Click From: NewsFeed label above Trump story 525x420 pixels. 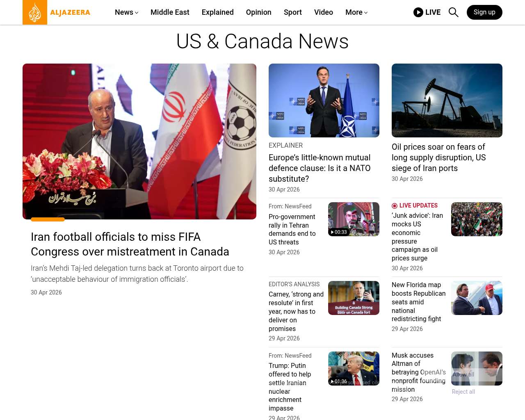pyautogui.click(x=290, y=356)
